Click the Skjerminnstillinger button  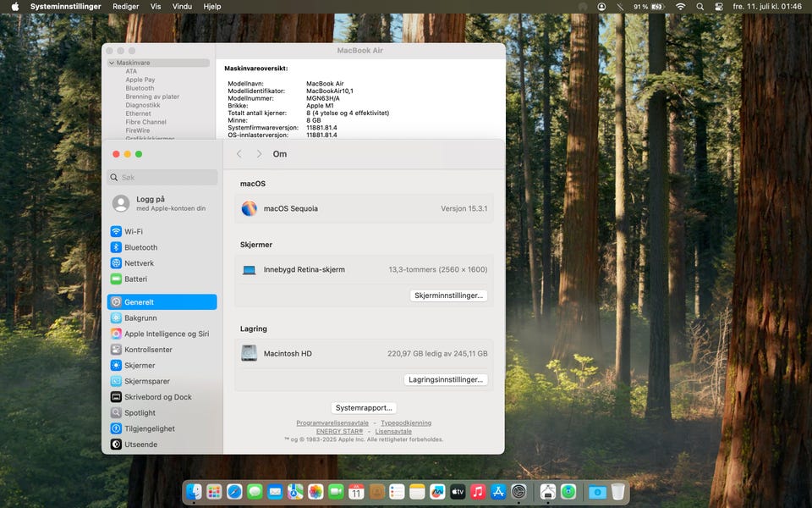coord(448,295)
